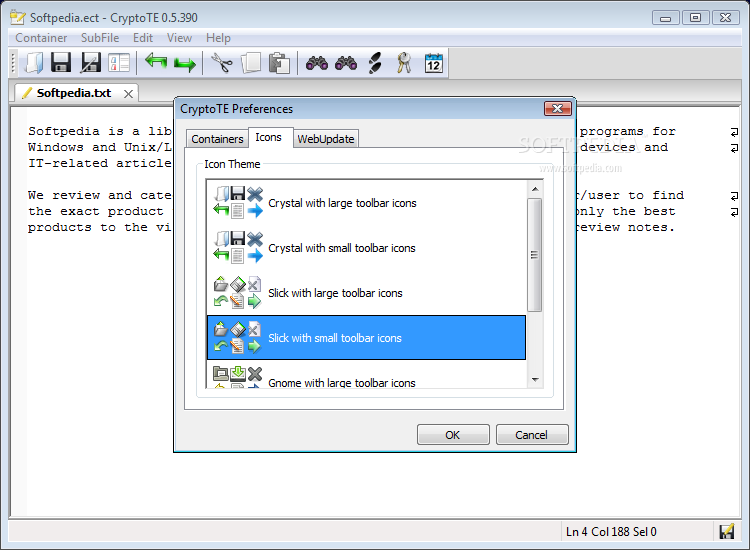Click the toolbar drag grip handle

click(x=13, y=63)
